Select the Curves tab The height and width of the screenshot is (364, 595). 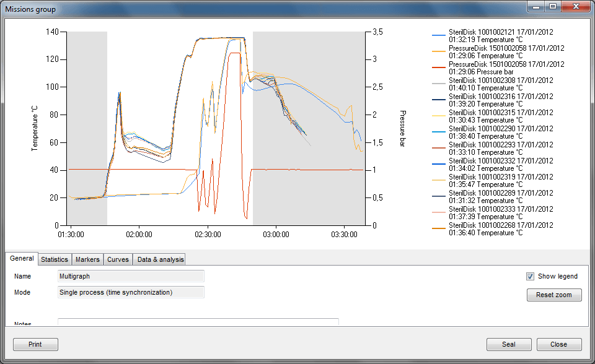click(118, 259)
